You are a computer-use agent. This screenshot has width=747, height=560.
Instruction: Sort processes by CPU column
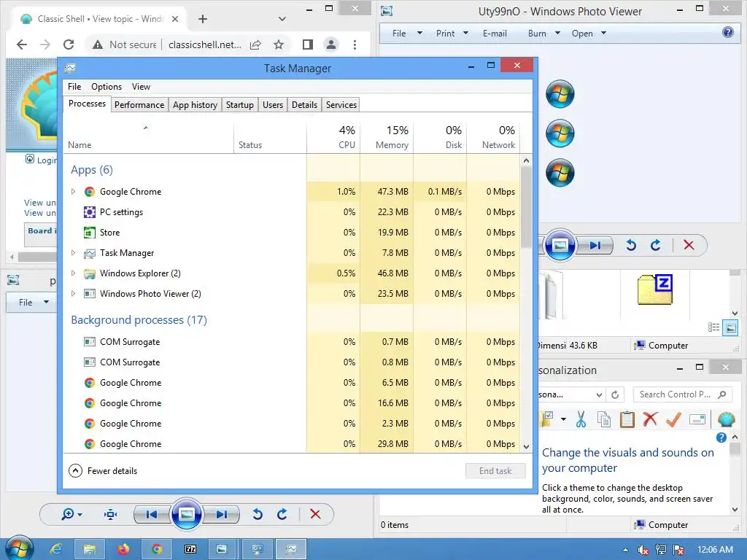point(333,137)
